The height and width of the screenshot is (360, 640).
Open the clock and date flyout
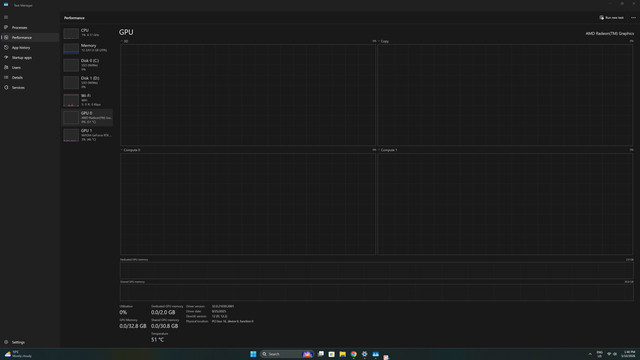click(x=629, y=354)
